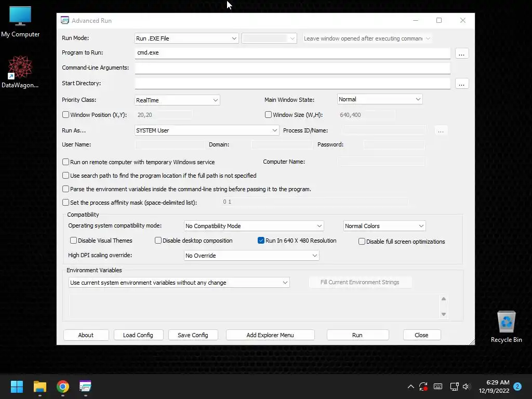Check Disable full screen optimizations

pyautogui.click(x=362, y=241)
